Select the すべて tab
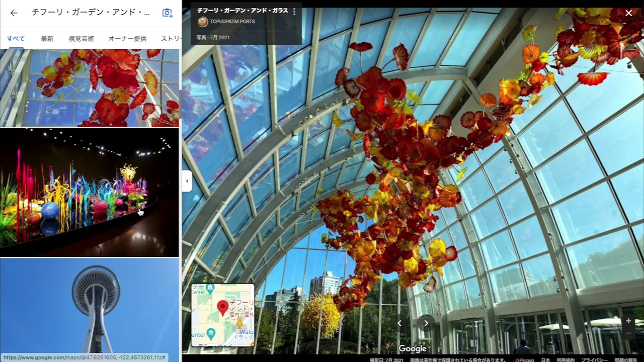This screenshot has width=644, height=362. click(16, 39)
